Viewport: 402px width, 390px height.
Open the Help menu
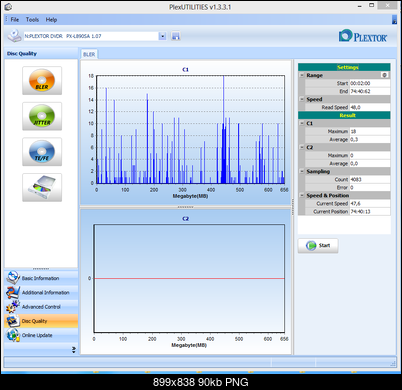point(51,20)
